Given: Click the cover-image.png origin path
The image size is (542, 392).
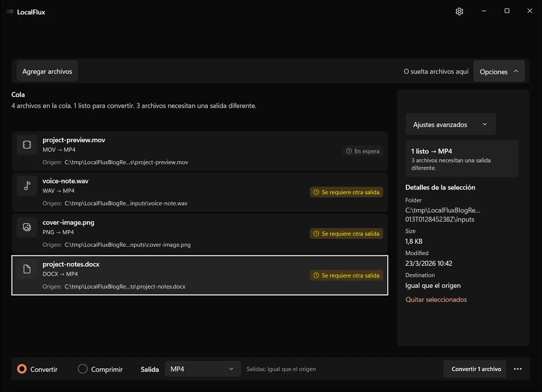Looking at the screenshot, I should pyautogui.click(x=128, y=245).
